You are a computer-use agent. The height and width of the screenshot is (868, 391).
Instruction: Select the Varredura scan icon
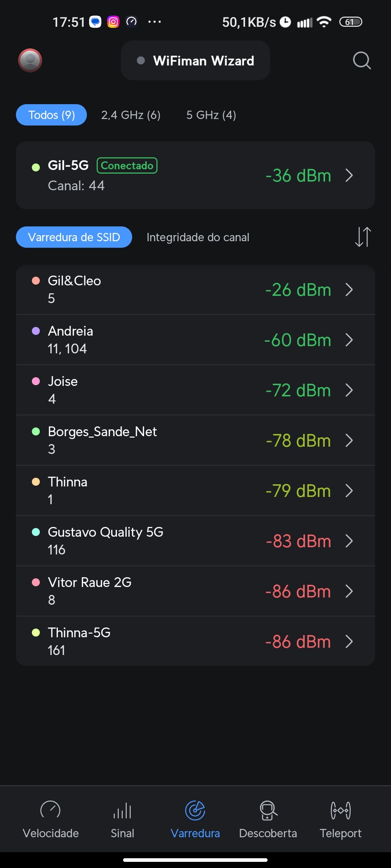coord(195,810)
